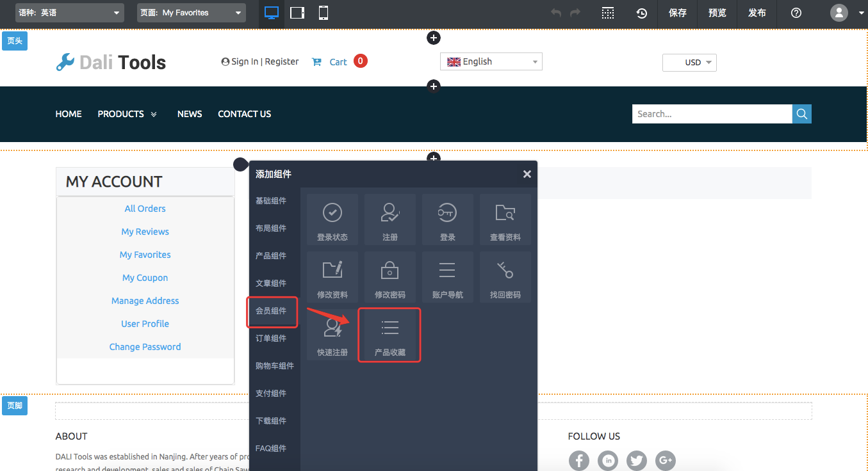Open the Manage Address link
The image size is (868, 471).
(145, 300)
